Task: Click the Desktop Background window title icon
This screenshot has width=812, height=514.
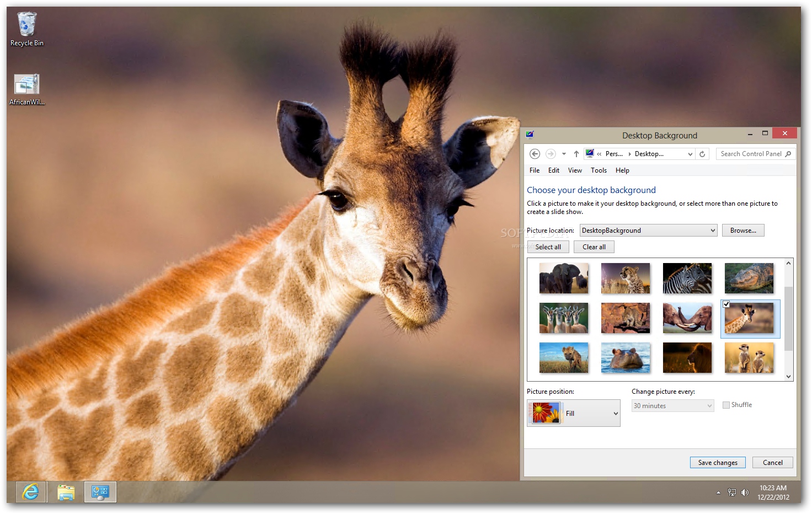Action: click(x=530, y=135)
